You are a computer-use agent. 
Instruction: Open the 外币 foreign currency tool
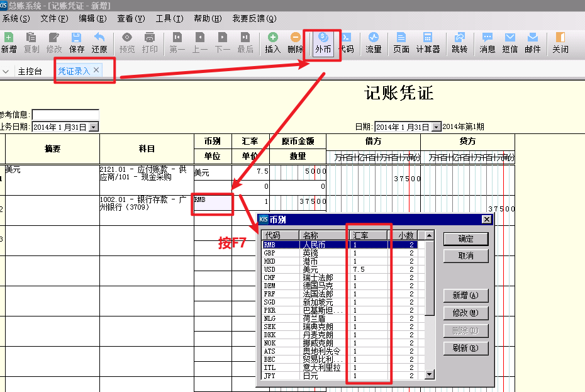pyautogui.click(x=323, y=43)
